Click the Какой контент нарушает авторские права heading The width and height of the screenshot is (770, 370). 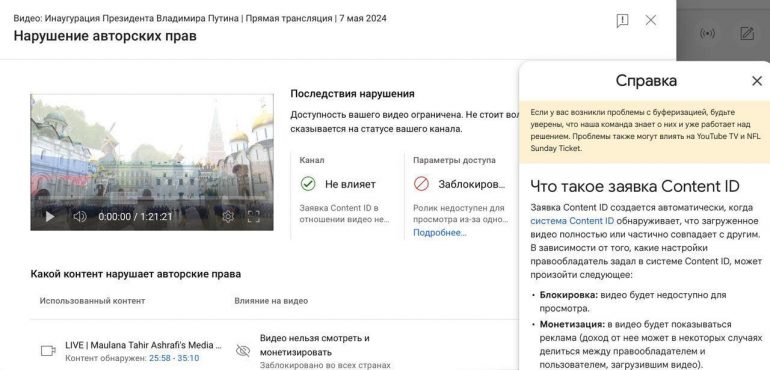coord(136,274)
